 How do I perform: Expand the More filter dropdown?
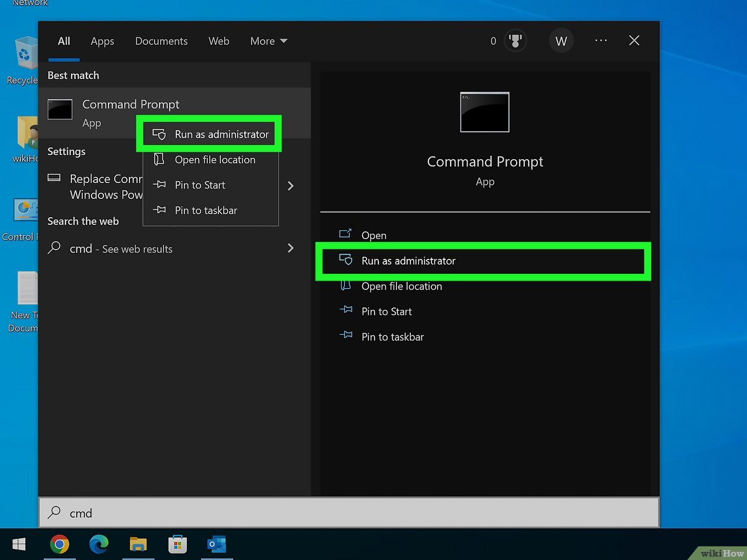coord(268,41)
